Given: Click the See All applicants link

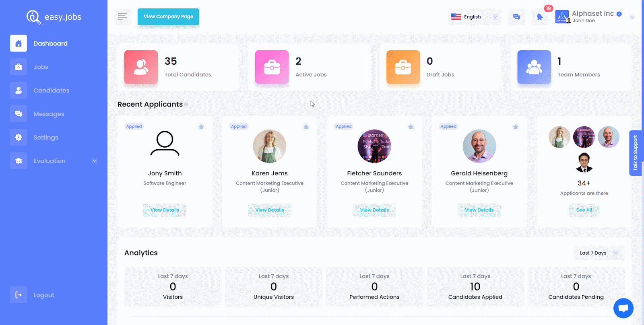Looking at the screenshot, I should (584, 210).
